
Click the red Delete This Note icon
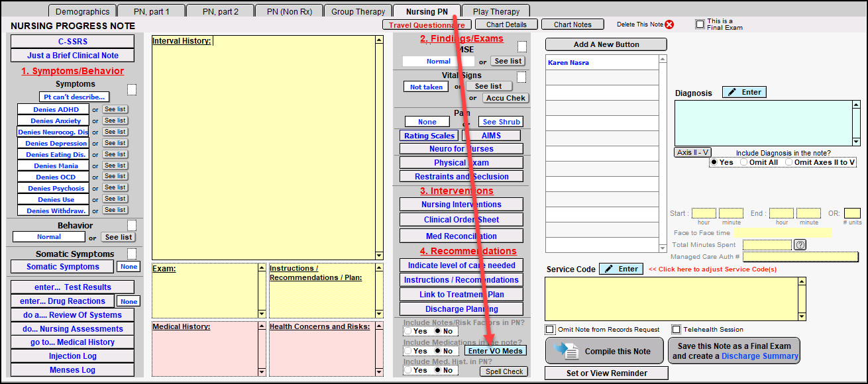point(669,24)
